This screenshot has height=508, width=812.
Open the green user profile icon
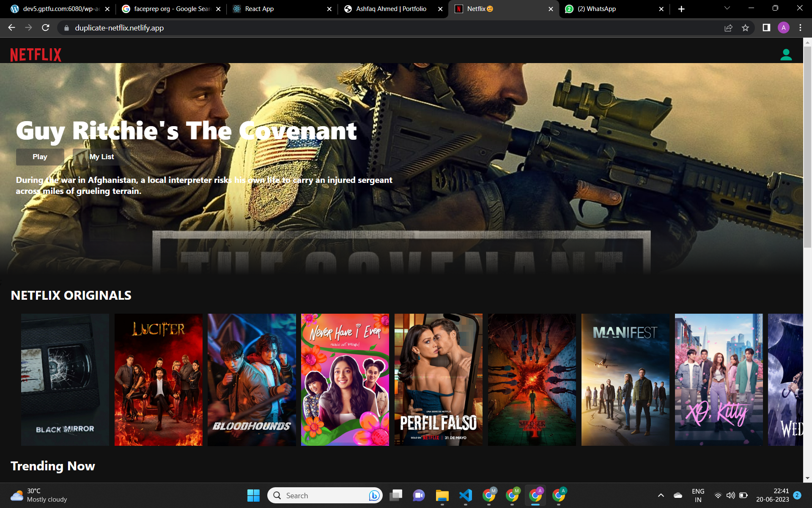[x=786, y=55]
